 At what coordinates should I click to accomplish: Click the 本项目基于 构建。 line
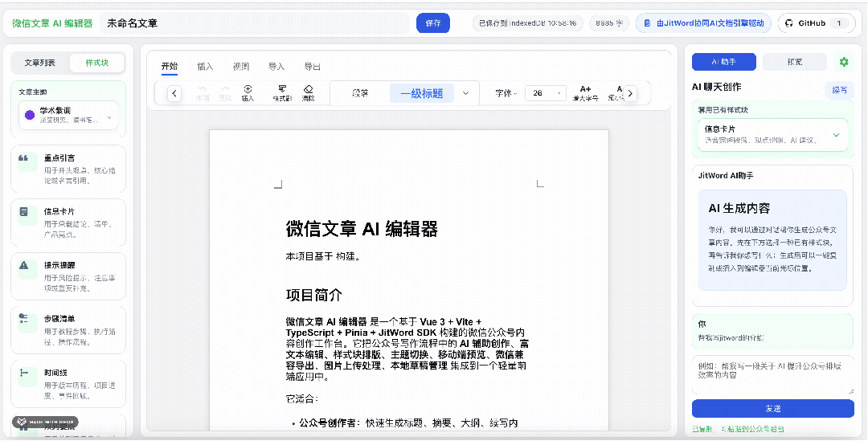tap(323, 257)
